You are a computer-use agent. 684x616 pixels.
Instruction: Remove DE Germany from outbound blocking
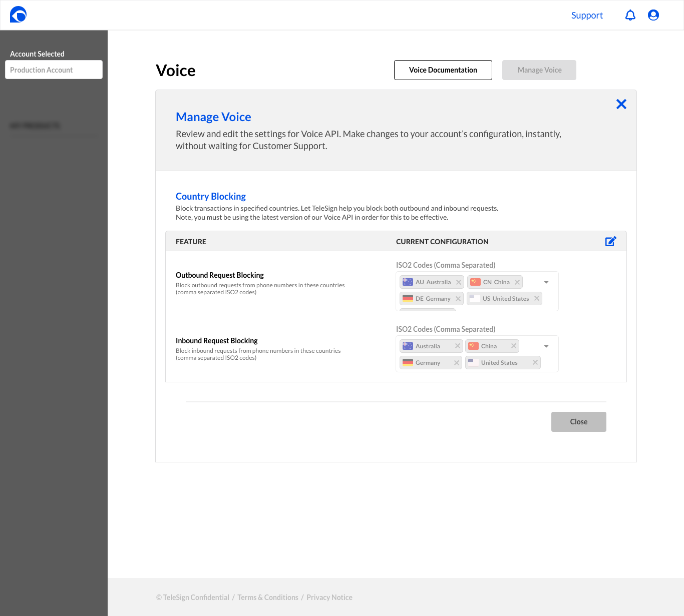point(458,299)
